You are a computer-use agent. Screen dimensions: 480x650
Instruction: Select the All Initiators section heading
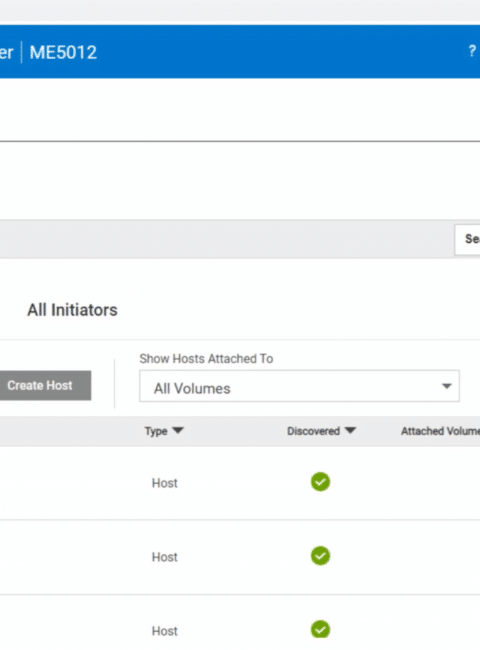pyautogui.click(x=72, y=310)
